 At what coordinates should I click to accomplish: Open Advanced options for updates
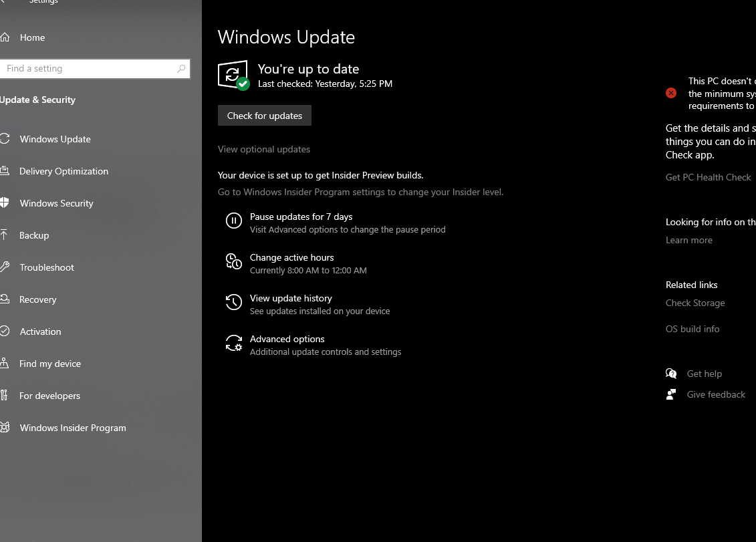(287, 339)
